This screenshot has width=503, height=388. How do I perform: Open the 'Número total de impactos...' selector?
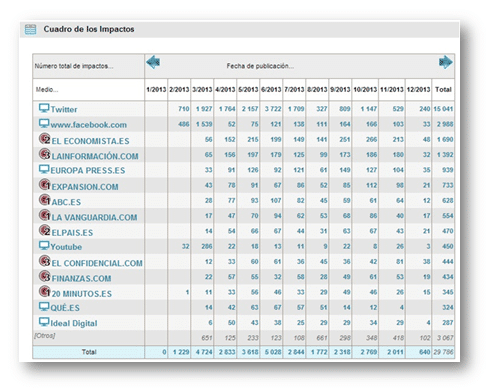[74, 66]
